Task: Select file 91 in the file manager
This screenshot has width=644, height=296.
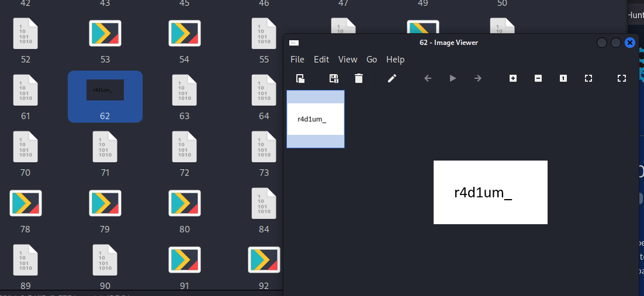Action: [185, 267]
